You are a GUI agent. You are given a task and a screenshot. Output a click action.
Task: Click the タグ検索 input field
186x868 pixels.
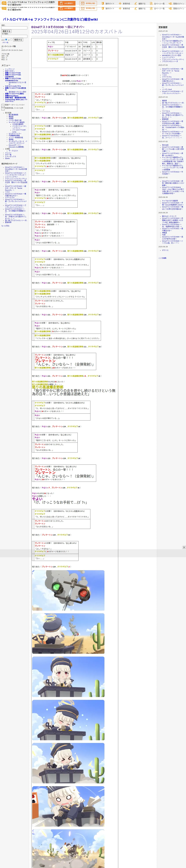coord(14,36)
